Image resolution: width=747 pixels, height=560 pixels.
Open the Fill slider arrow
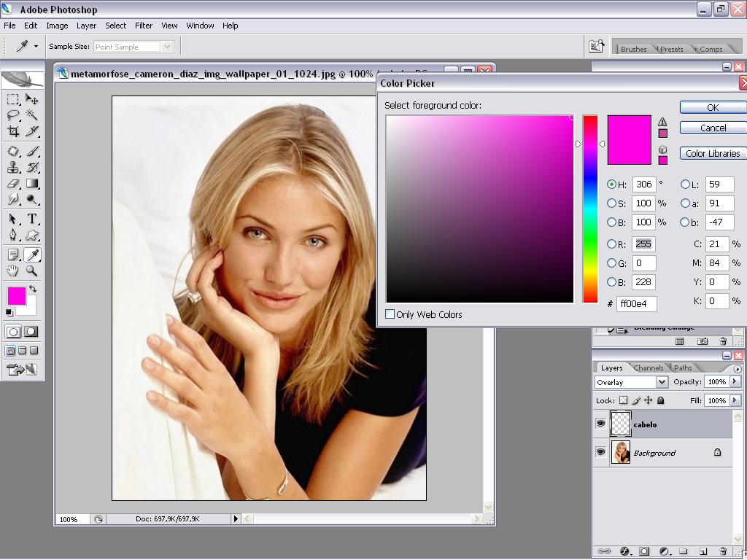pos(735,400)
